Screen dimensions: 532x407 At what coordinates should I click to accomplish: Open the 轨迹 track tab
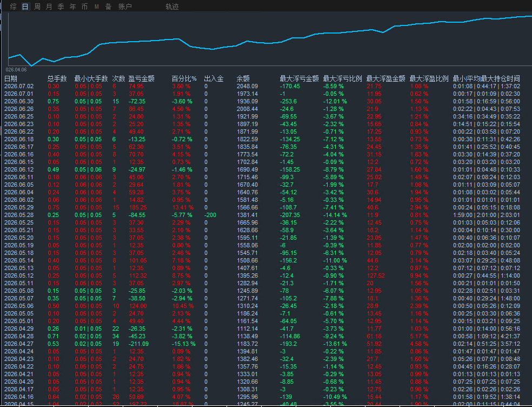172,6
